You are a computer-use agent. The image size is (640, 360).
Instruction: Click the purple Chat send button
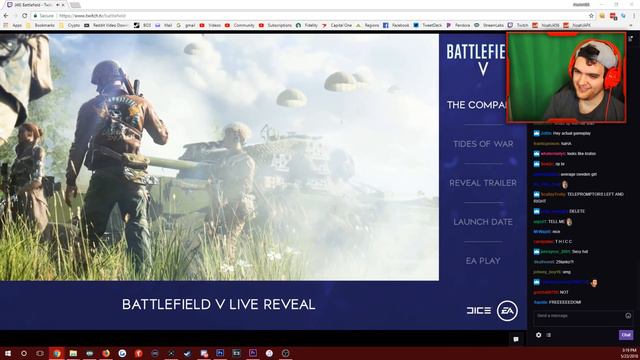point(626,335)
